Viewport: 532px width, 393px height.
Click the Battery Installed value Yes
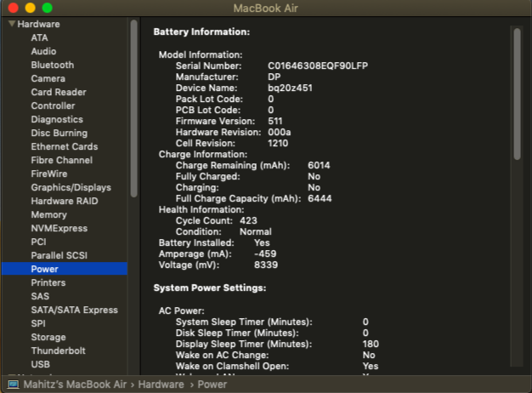coord(262,242)
